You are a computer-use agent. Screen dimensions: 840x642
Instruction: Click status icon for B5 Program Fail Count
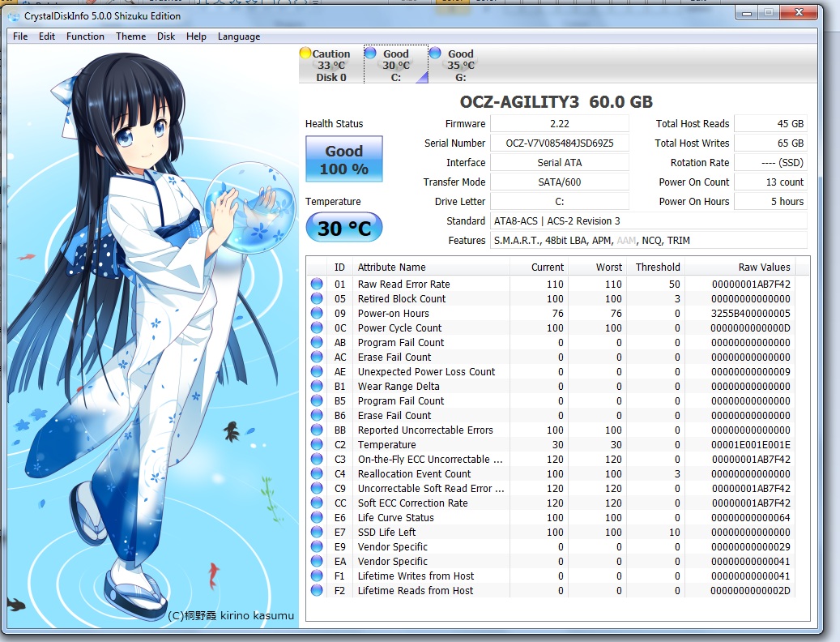(x=317, y=401)
